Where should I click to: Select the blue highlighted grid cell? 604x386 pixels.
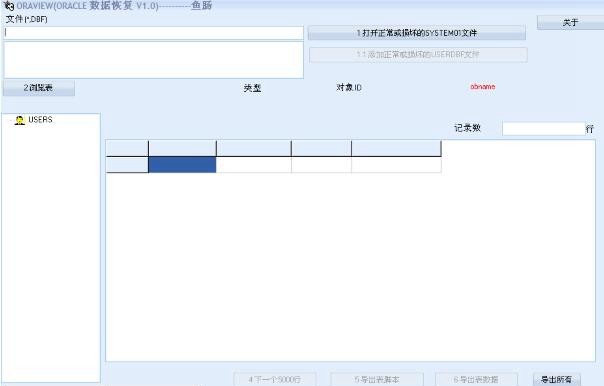[182, 164]
